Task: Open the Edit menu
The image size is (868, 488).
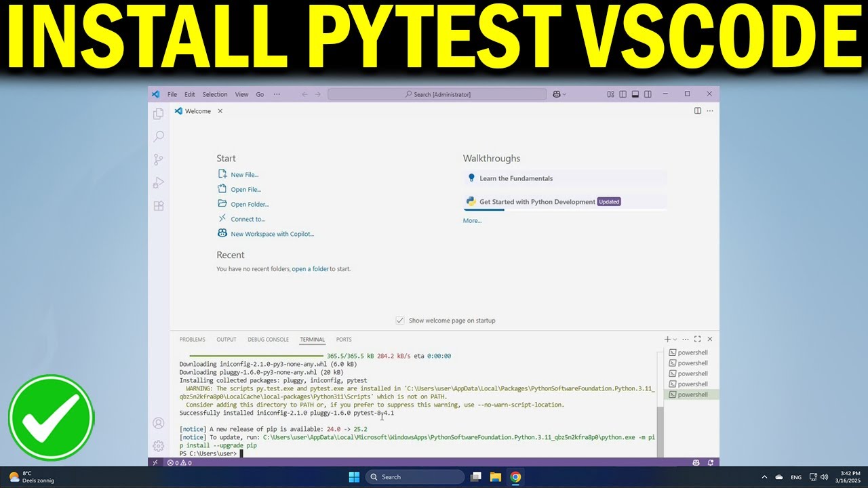Action: [189, 94]
